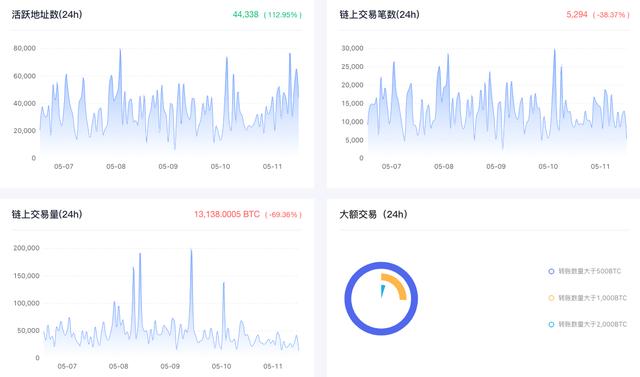This screenshot has width=640, height=377.
Task: Click the 25,000 axis label in transaction count chart
Action: tap(352, 67)
